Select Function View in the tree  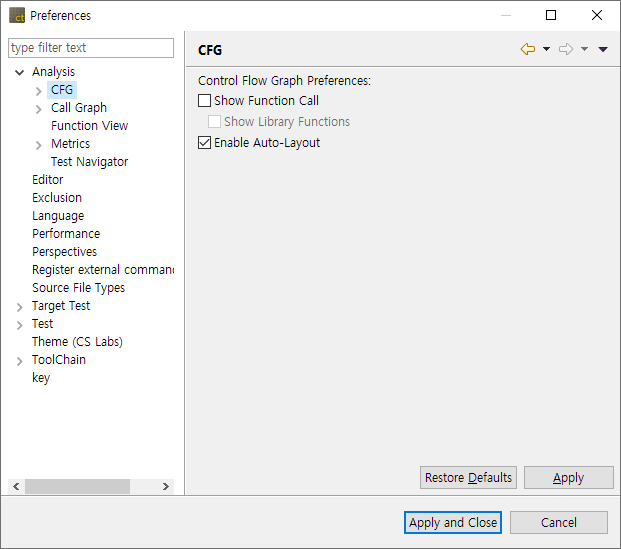89,126
